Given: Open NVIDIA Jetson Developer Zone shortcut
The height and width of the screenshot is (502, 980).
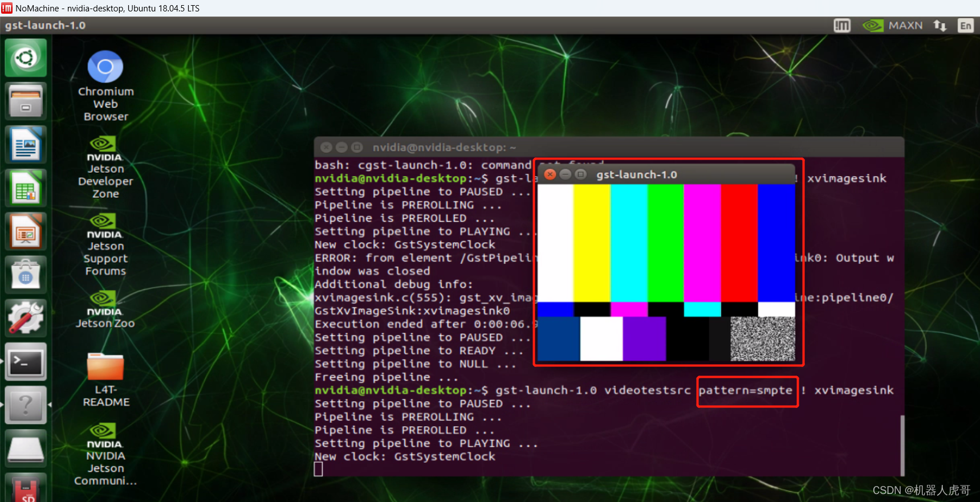Looking at the screenshot, I should click(105, 168).
